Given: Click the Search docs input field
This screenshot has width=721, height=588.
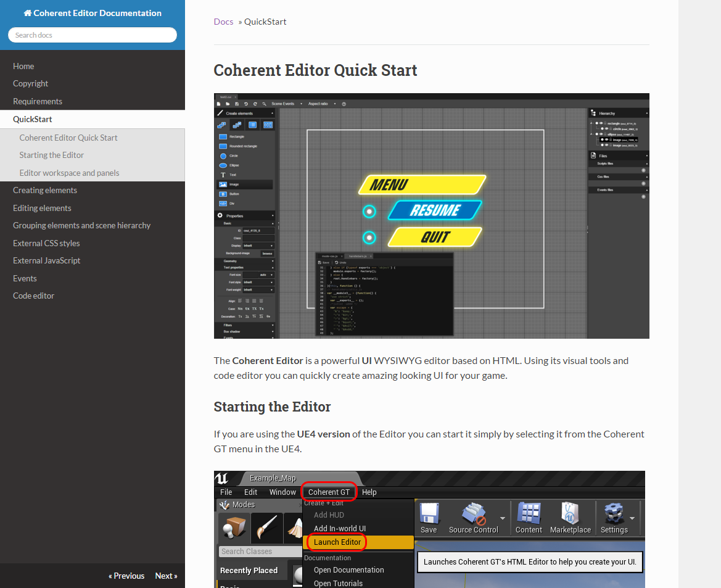Looking at the screenshot, I should pos(93,35).
